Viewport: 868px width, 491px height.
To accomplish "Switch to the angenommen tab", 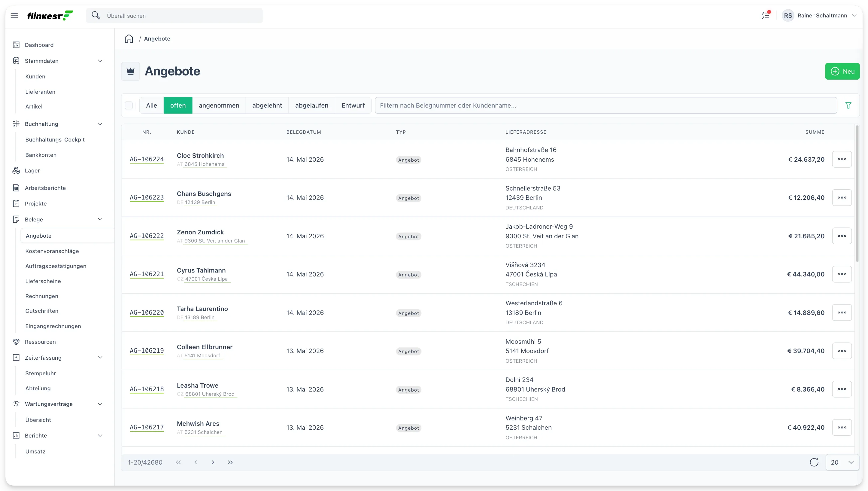I will (219, 105).
